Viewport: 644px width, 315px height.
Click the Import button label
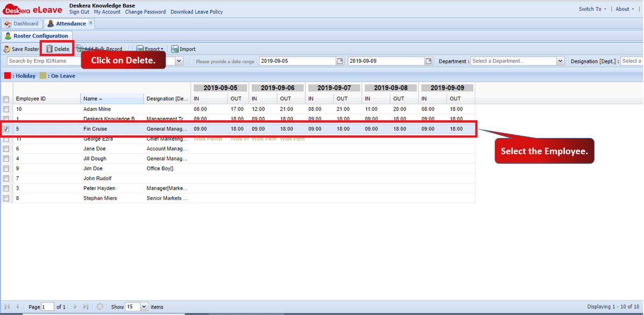point(188,49)
